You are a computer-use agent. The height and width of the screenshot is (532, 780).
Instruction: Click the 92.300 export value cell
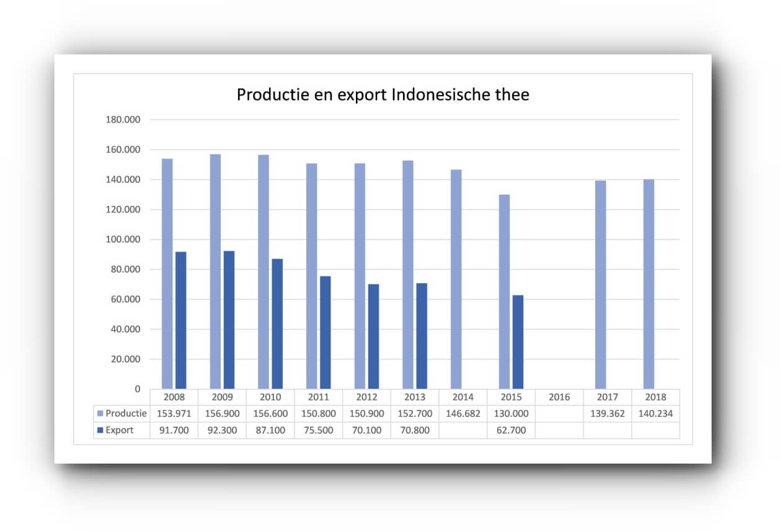[222, 430]
